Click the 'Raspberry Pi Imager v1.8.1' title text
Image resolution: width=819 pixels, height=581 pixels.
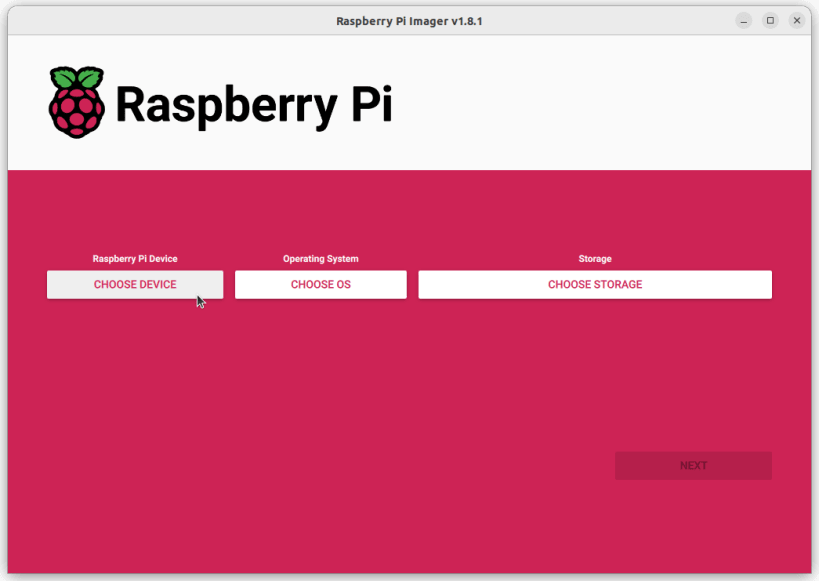coord(409,21)
